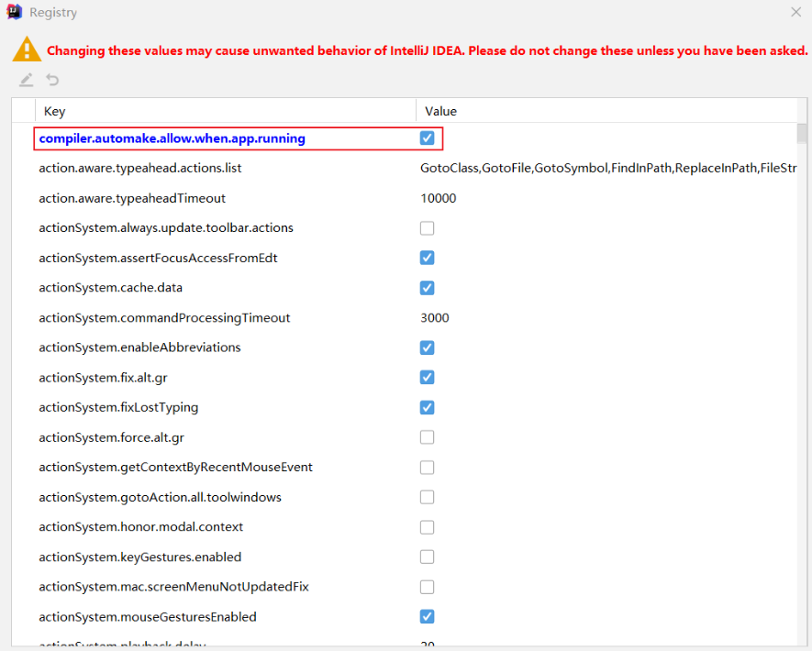Click the vertical scrollbar thumb
The image size is (812, 651).
[x=802, y=134]
